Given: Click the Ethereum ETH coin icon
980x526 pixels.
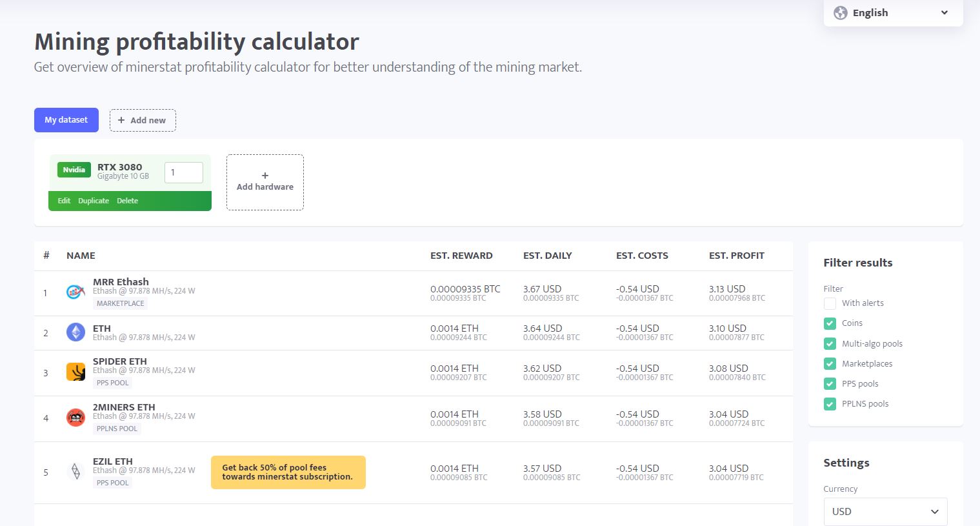Looking at the screenshot, I should pyautogui.click(x=75, y=332).
